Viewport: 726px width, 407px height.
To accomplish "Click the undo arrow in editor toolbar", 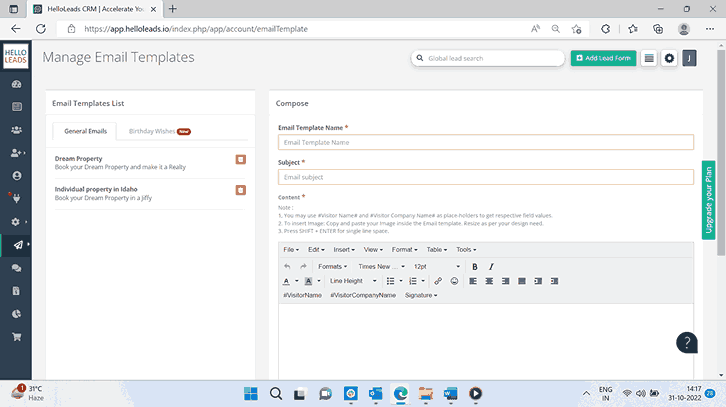I will 287,267.
